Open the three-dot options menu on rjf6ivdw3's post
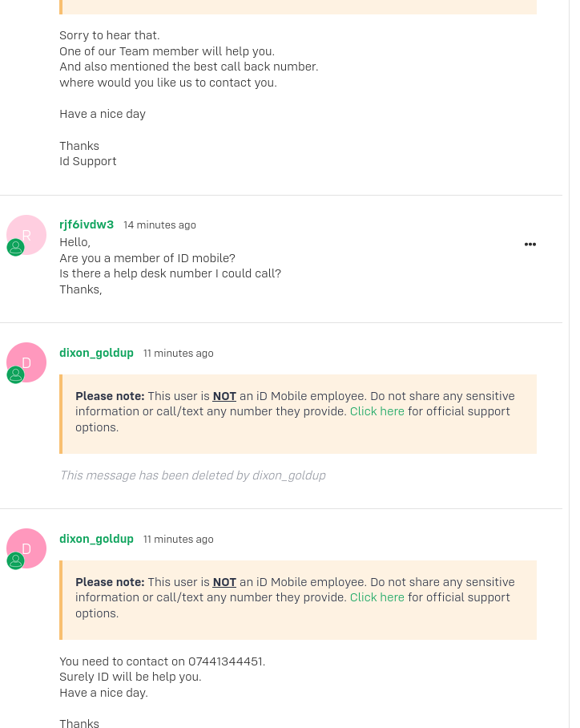Image resolution: width=580 pixels, height=728 pixels. [x=530, y=245]
